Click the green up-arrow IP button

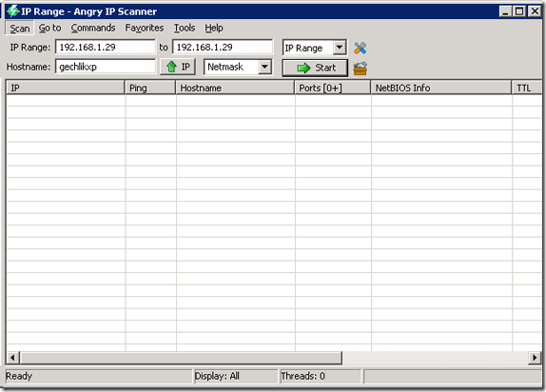178,67
